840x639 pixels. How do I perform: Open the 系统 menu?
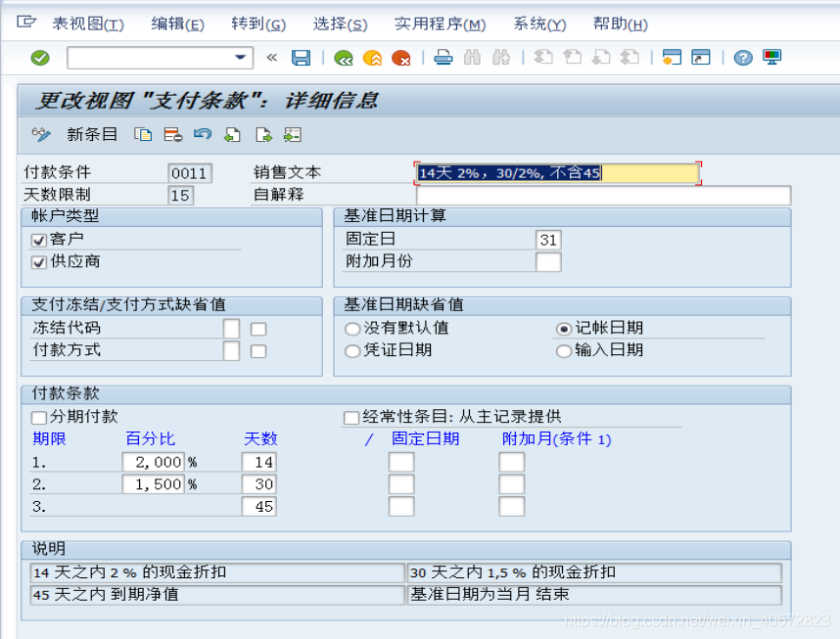(x=539, y=24)
